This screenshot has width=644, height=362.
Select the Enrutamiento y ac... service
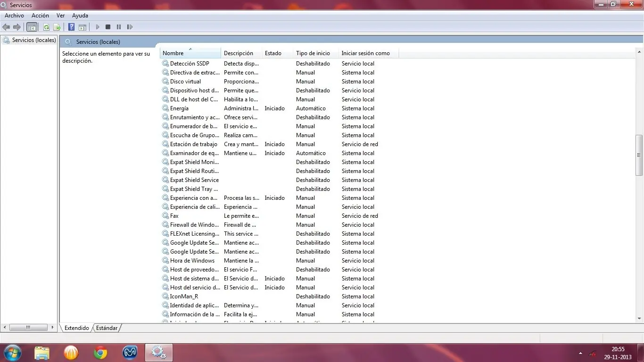click(195, 117)
